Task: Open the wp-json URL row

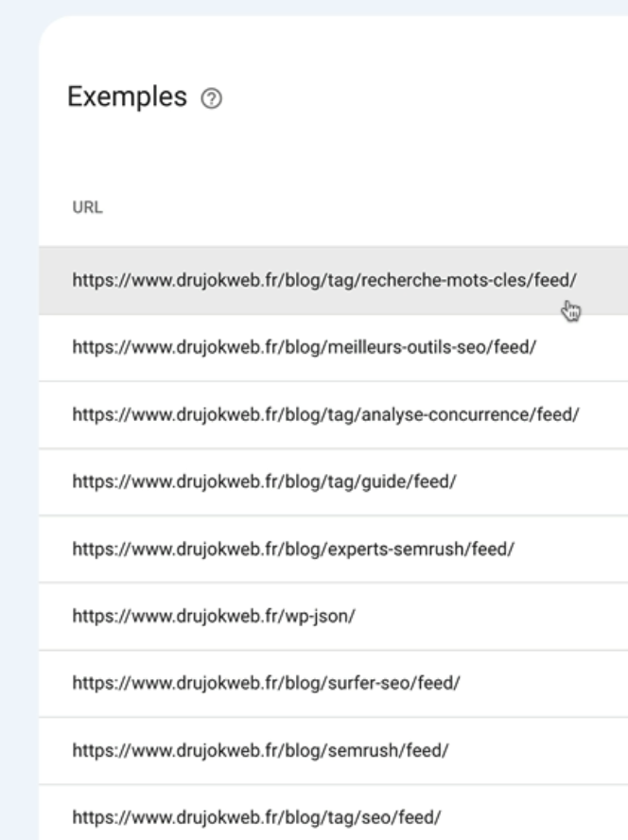Action: point(333,616)
